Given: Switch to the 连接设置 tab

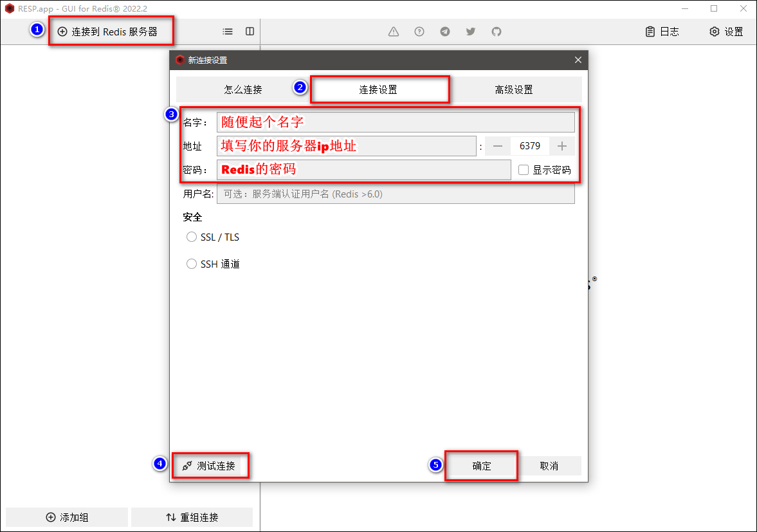Looking at the screenshot, I should tap(378, 89).
